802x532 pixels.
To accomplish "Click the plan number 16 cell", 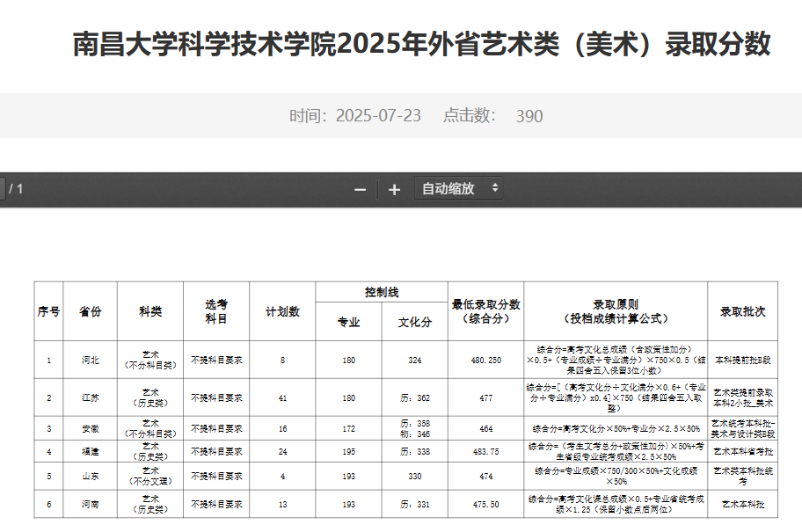I will click(x=282, y=428).
